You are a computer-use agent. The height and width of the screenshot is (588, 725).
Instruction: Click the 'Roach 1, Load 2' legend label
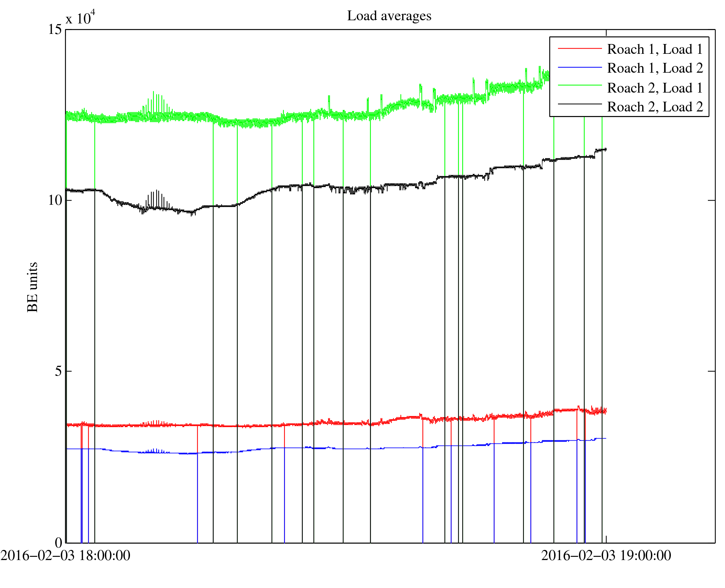655,68
